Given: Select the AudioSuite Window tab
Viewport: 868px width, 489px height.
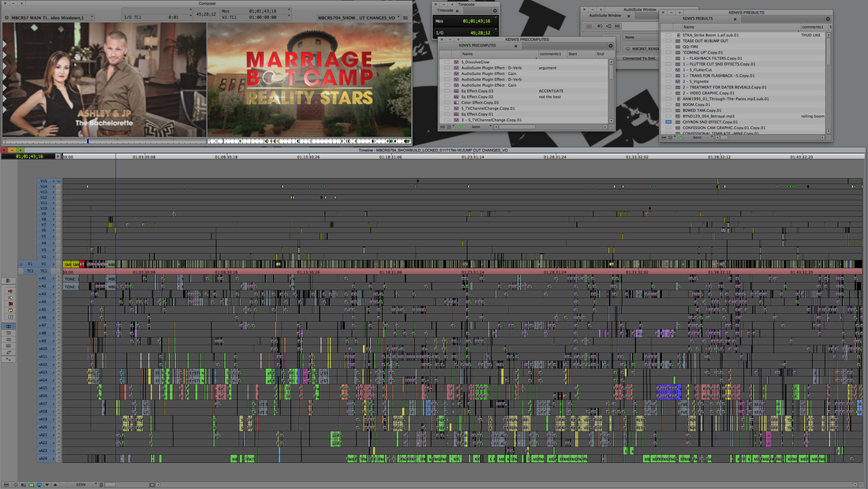Looking at the screenshot, I should coord(608,16).
